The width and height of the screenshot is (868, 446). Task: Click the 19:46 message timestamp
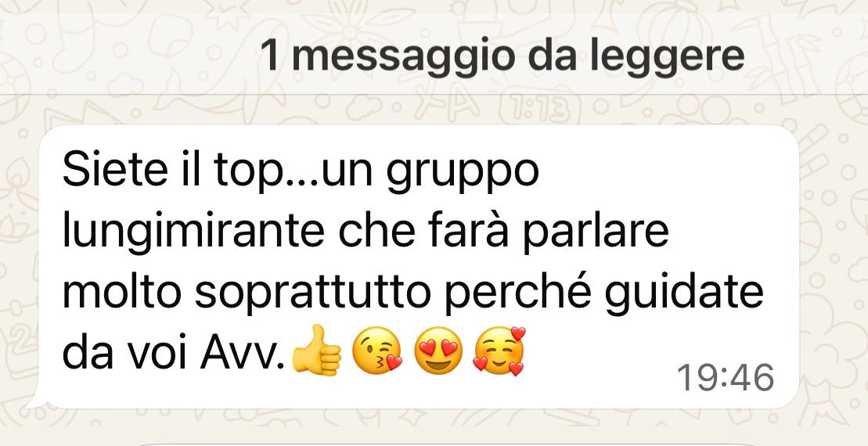[726, 379]
